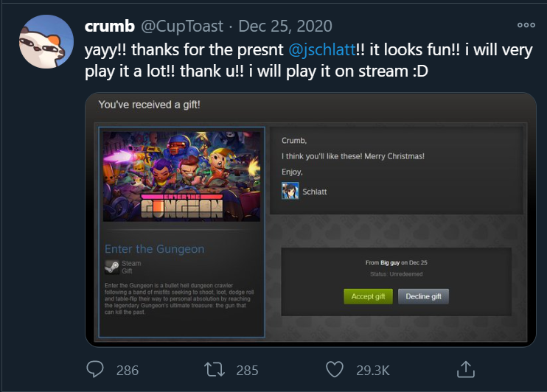Open the @CupToast handle link

pos(182,26)
